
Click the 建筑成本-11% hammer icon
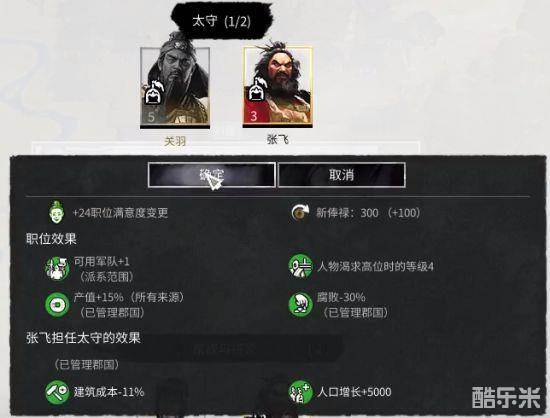pyautogui.click(x=57, y=392)
